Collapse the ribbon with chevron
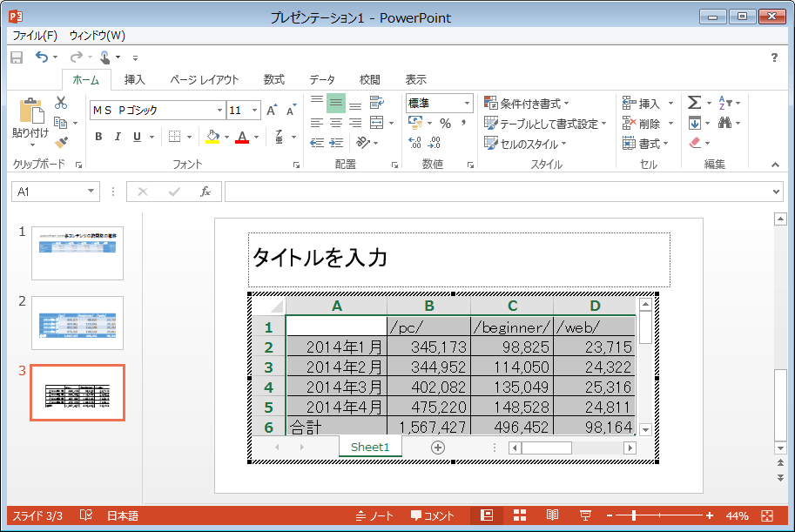Viewport: 795px width, 532px height. [775, 165]
